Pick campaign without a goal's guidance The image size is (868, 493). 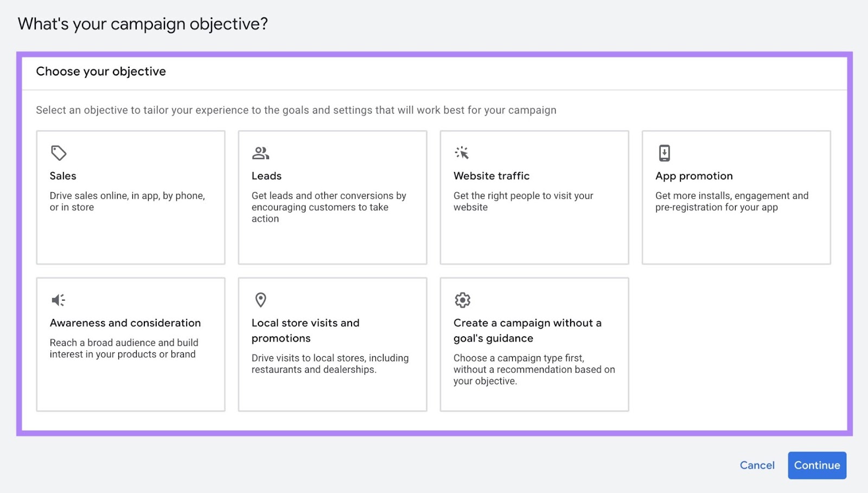tap(535, 344)
